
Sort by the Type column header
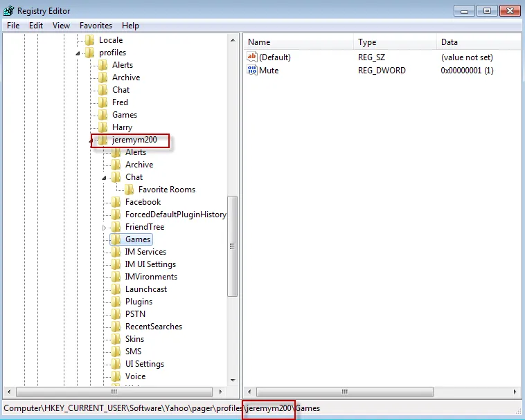(395, 42)
